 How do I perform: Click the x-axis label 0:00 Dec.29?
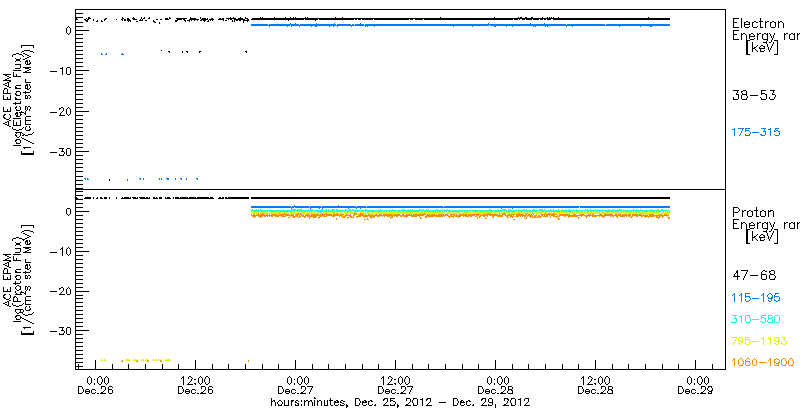coord(696,386)
